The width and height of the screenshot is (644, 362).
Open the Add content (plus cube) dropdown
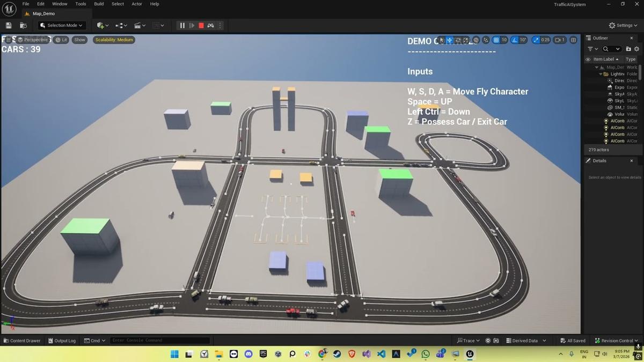point(103,25)
